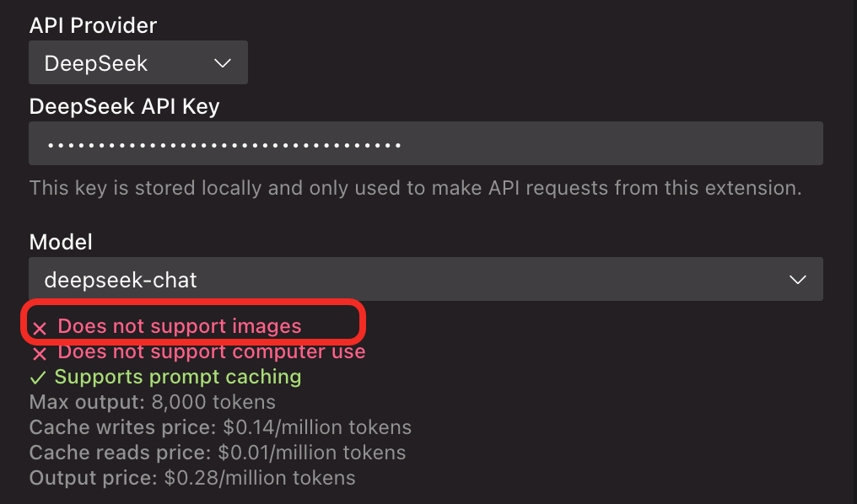This screenshot has height=504, width=857.
Task: Click the green checkmark beside "Supports prompt caching"
Action: (39, 378)
